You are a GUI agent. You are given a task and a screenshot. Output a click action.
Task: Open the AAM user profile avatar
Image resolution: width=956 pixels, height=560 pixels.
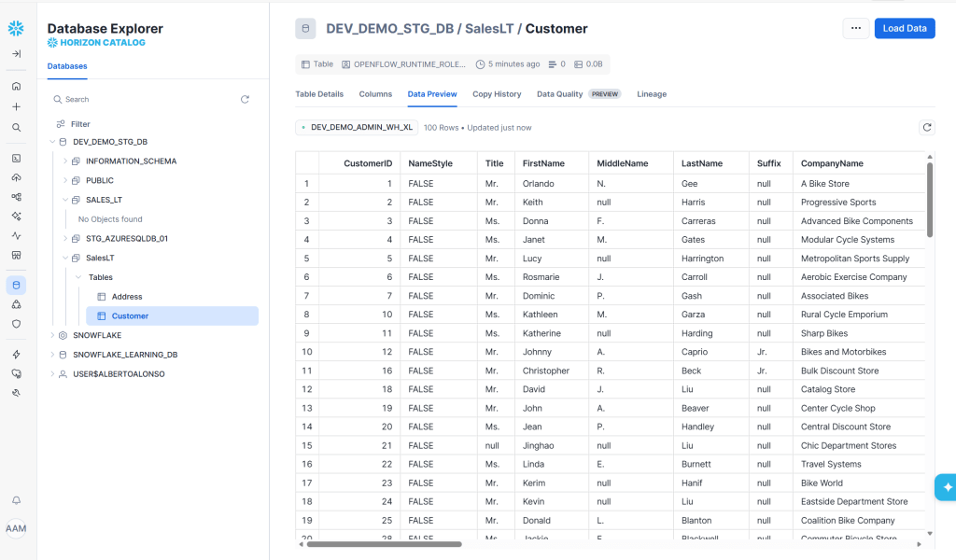click(16, 529)
